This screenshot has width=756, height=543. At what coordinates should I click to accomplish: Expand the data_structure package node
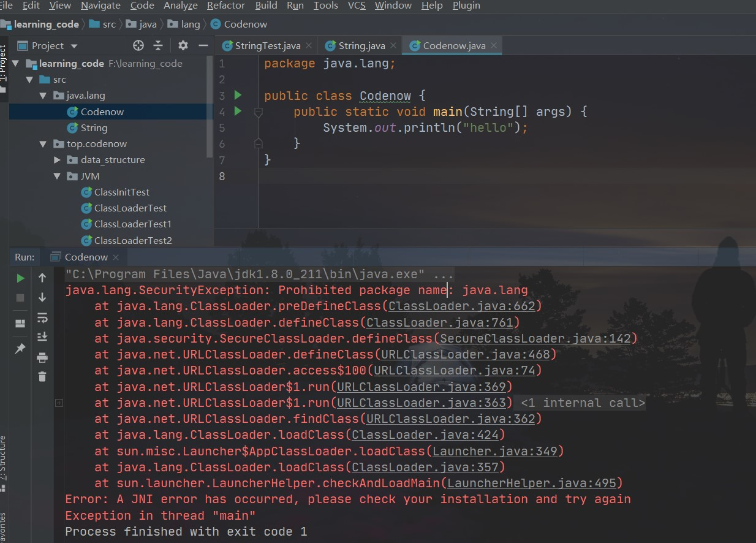57,160
